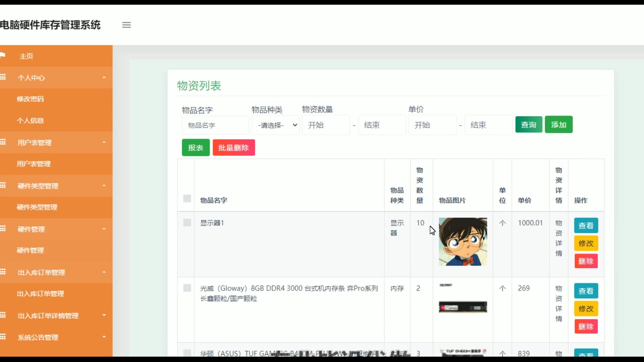Click the grid icon beside 硬件管理

pyautogui.click(x=3, y=229)
